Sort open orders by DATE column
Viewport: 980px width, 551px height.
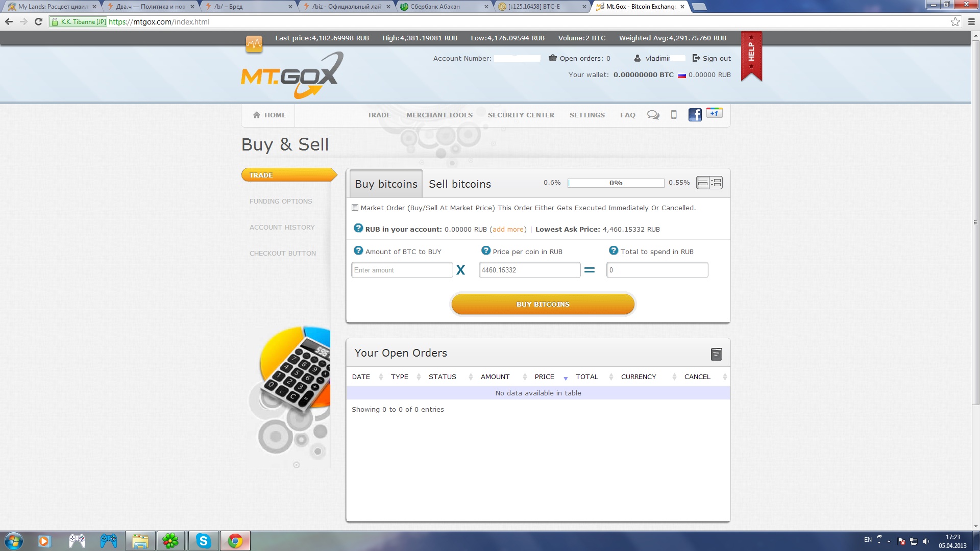[361, 377]
